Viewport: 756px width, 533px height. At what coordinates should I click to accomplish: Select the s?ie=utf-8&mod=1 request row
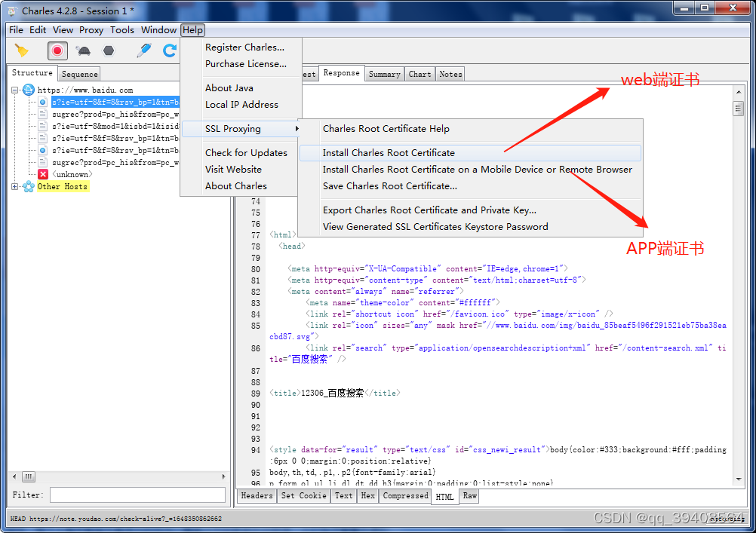(x=115, y=126)
